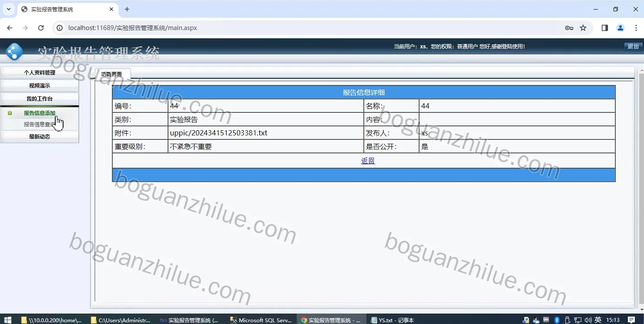Click the 实验报告 category value cell

266,120
